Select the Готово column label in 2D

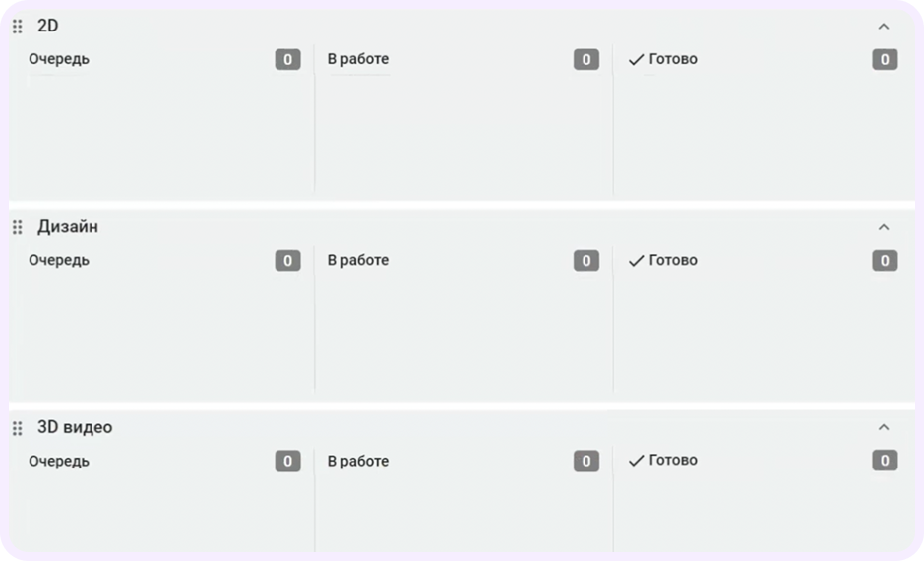point(673,59)
